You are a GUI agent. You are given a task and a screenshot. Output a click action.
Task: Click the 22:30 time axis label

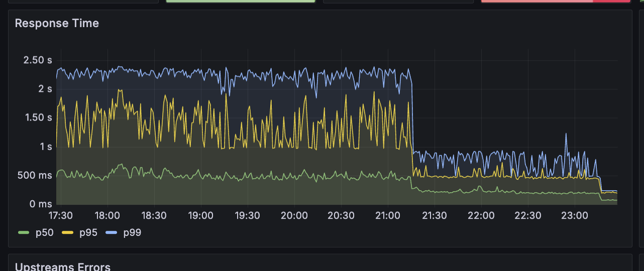point(527,215)
